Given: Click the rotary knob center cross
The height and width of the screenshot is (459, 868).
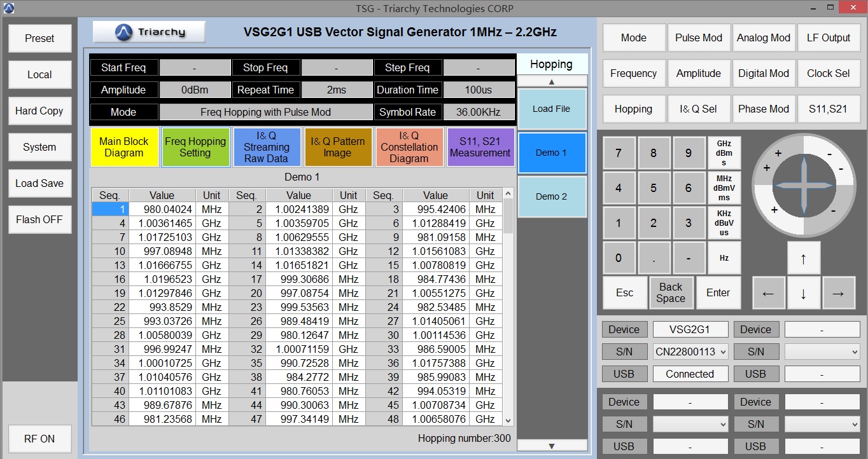Looking at the screenshot, I should (x=803, y=185).
